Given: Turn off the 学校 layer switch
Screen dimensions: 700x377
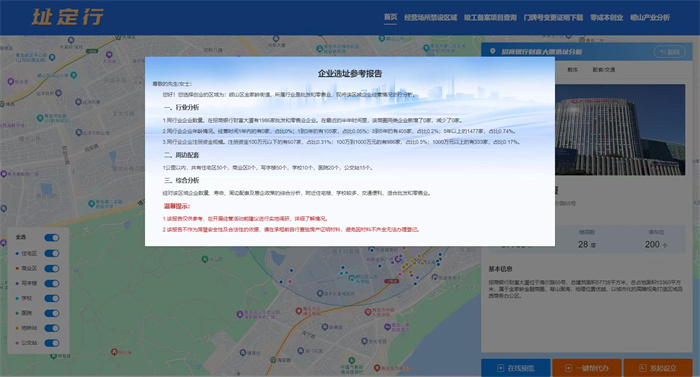Looking at the screenshot, I should click(x=52, y=298).
